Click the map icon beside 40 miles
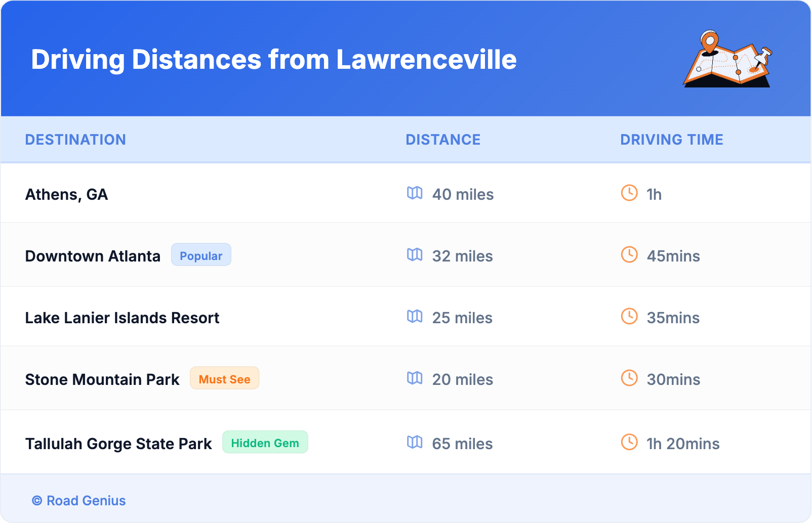 [415, 193]
